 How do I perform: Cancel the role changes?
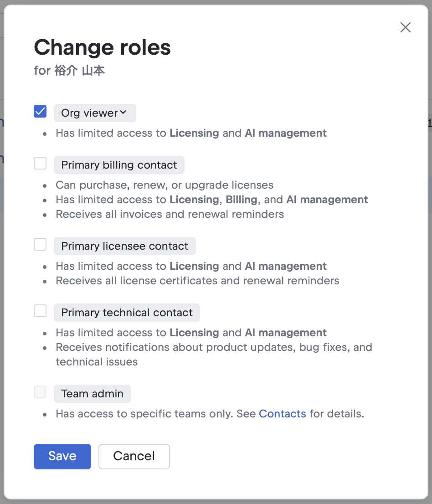point(134,456)
